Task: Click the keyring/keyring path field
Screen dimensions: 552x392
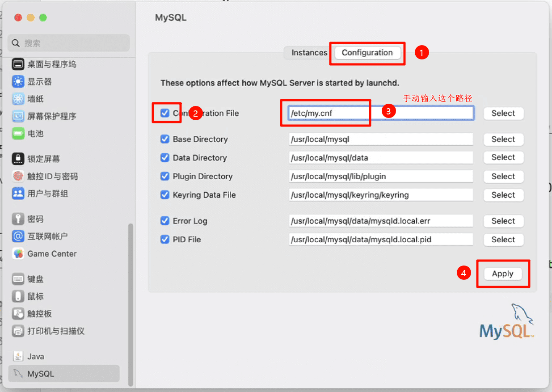Action: coord(381,195)
